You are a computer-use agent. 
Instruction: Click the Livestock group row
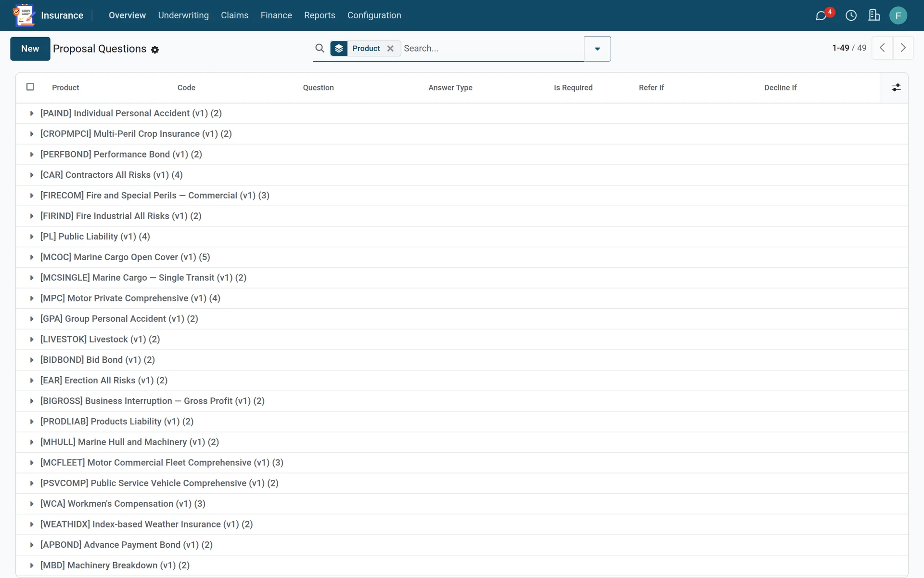(462, 340)
